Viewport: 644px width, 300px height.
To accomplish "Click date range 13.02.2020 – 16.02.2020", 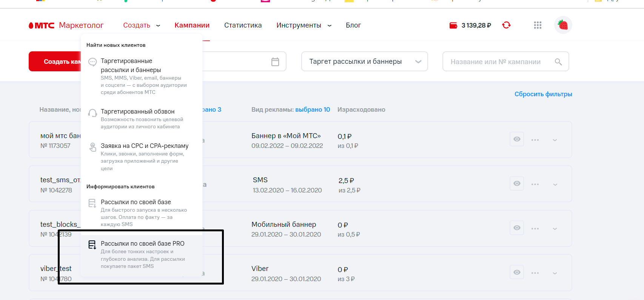I will 287,190.
